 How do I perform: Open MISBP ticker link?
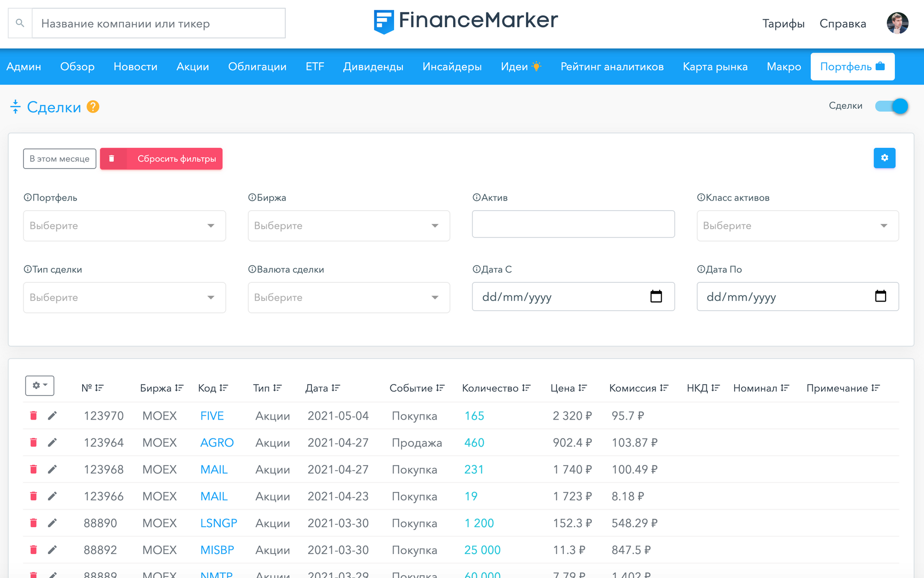[217, 550]
